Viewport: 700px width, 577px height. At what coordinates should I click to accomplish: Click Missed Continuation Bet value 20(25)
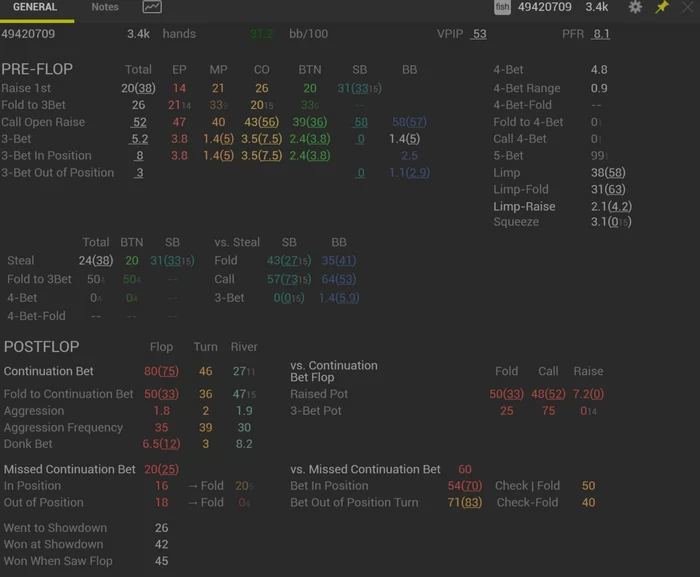click(x=161, y=469)
